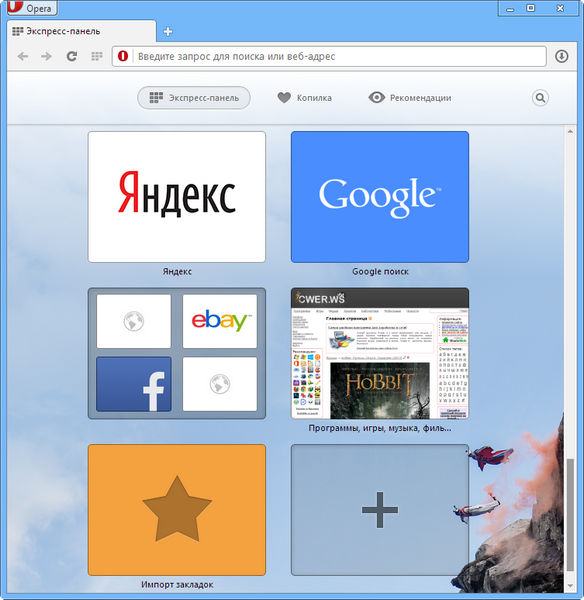Reload the page with the refresh icon
Image resolution: width=584 pixels, height=600 pixels.
72,56
